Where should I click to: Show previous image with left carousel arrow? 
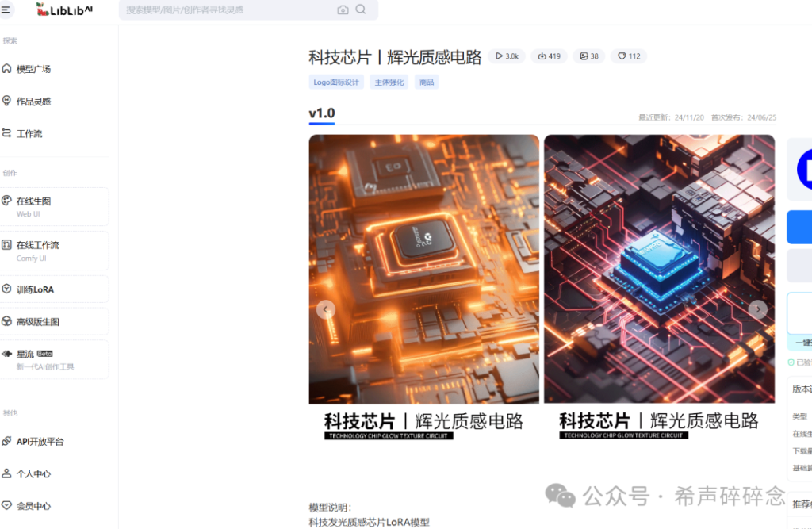pyautogui.click(x=326, y=309)
